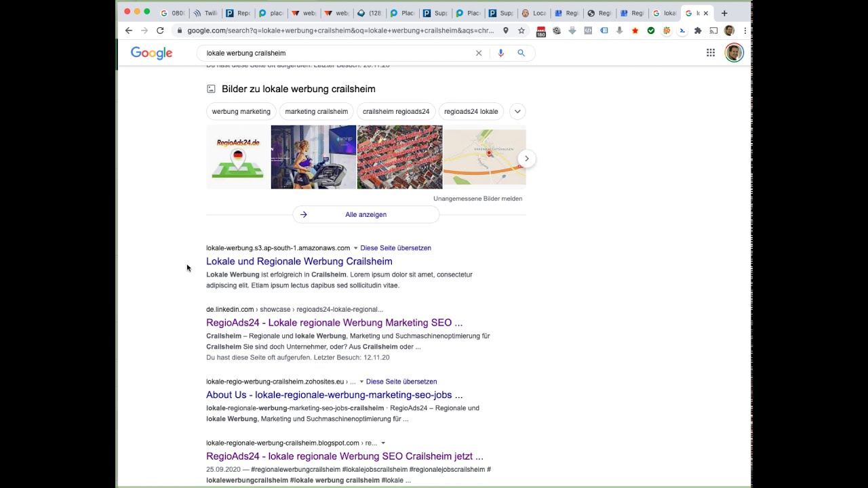Screen dimensions: 868x488
Task: Open the green checkmark extension icon
Action: [x=651, y=30]
